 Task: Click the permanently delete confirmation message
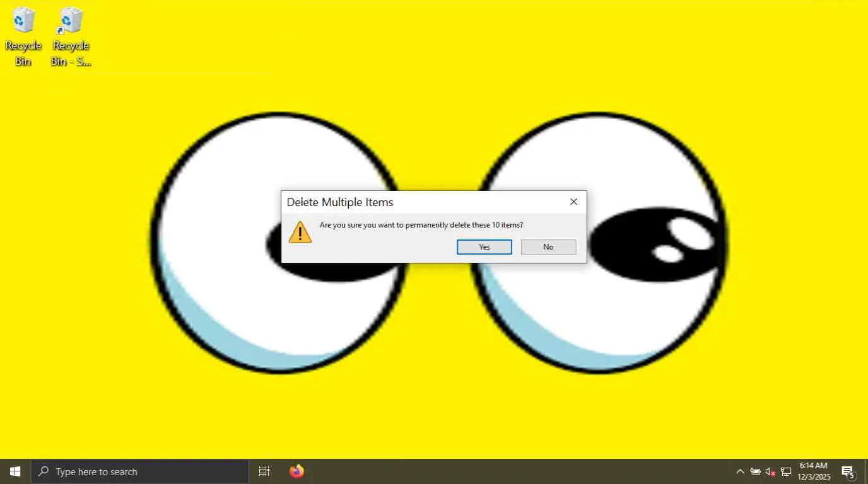(421, 225)
